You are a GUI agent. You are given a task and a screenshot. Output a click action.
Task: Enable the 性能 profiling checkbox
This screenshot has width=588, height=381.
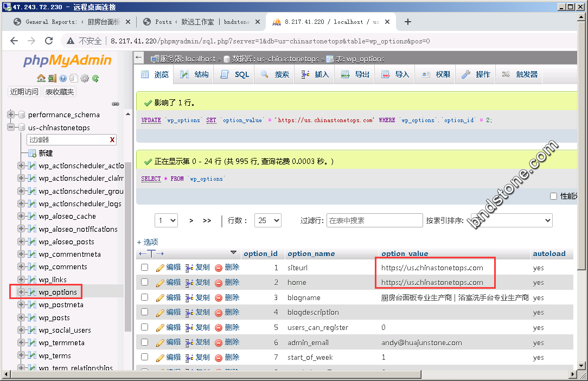point(553,196)
